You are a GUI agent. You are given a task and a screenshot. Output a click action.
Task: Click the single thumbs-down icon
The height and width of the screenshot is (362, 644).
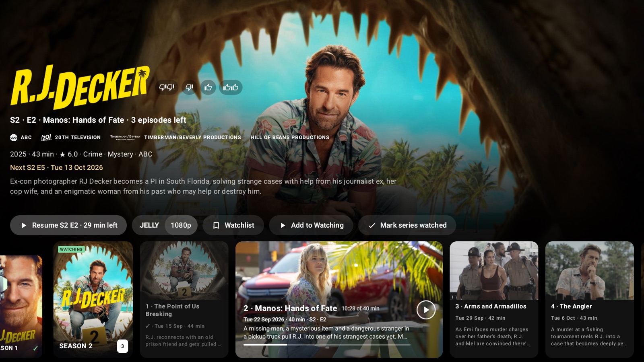pyautogui.click(x=189, y=87)
